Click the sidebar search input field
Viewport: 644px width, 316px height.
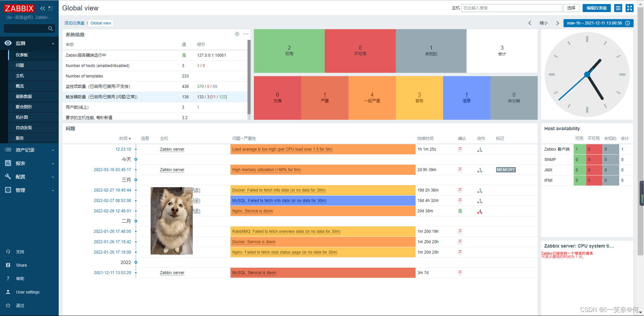click(26, 29)
